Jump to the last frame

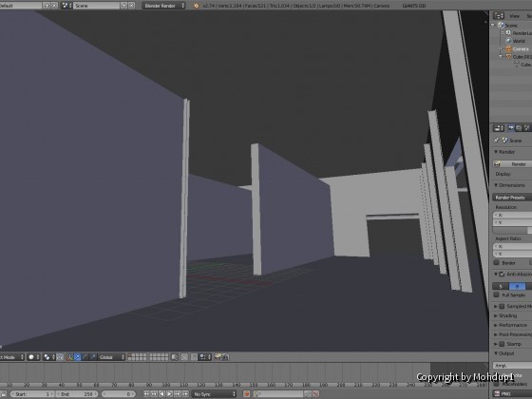[x=185, y=394]
